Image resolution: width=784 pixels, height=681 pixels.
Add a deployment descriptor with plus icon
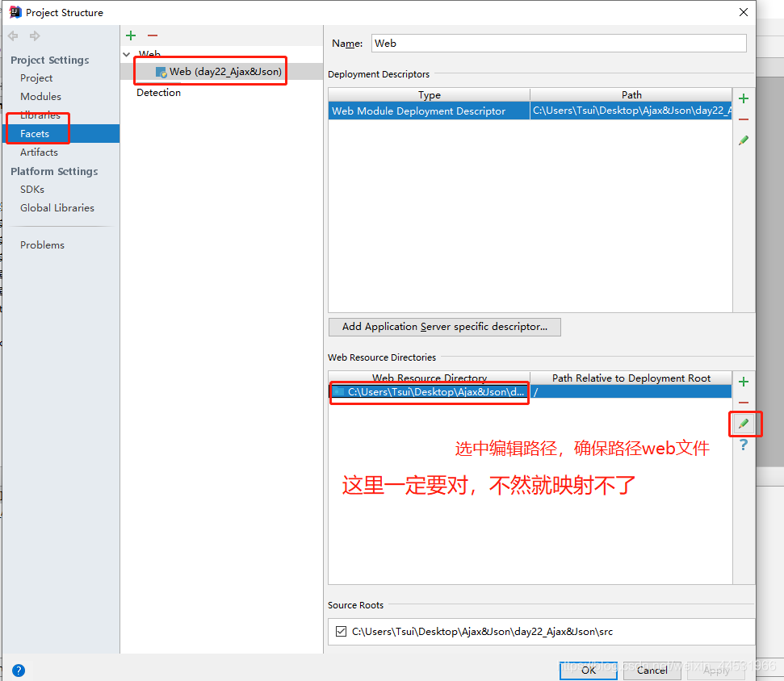tap(744, 98)
